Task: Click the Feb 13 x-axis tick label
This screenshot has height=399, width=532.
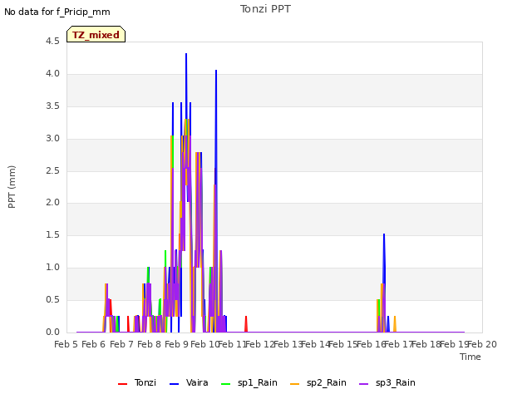Action: coord(288,344)
